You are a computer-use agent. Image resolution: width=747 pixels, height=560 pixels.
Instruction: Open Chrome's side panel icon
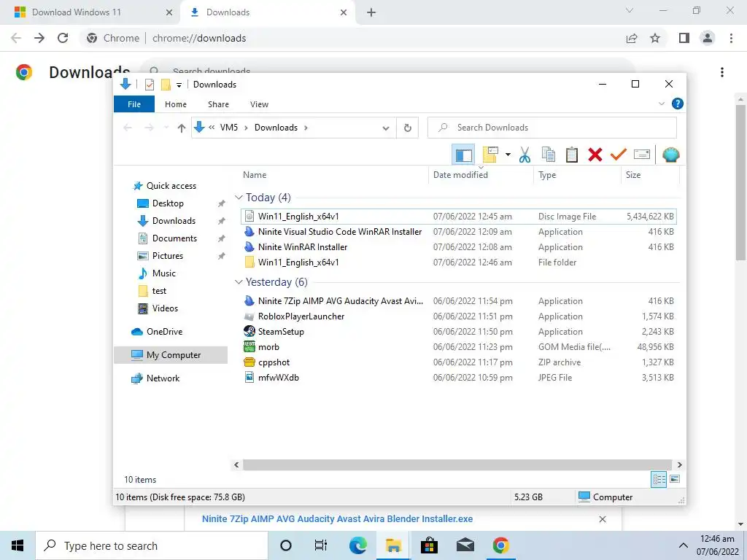tap(684, 38)
